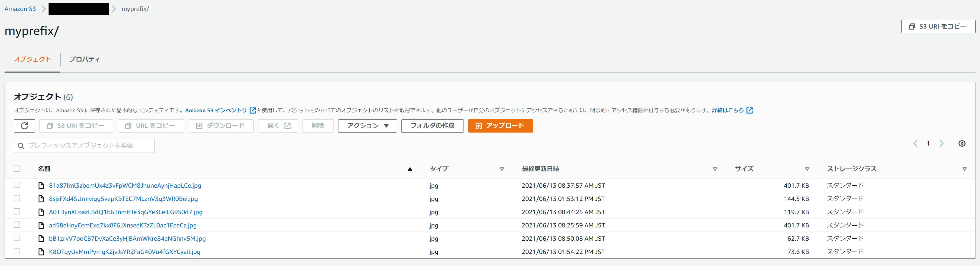980x266 pixels.
Task: Switch to the プロパティ tab
Action: (x=84, y=60)
